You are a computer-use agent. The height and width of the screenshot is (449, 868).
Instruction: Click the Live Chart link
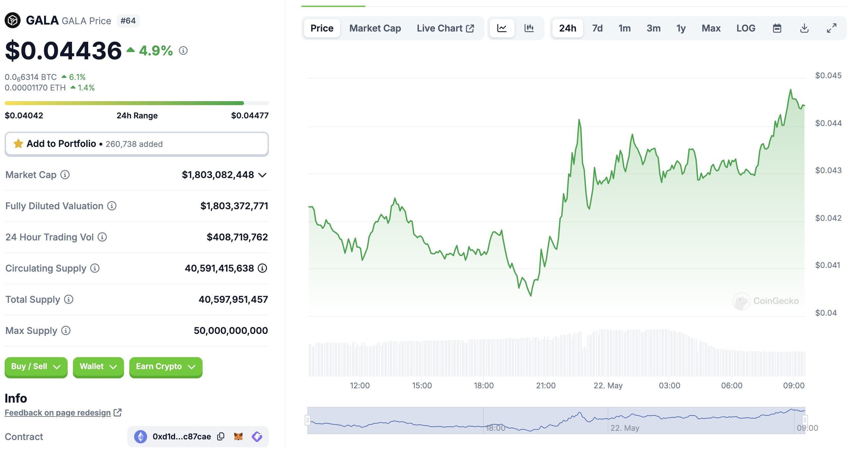click(445, 28)
